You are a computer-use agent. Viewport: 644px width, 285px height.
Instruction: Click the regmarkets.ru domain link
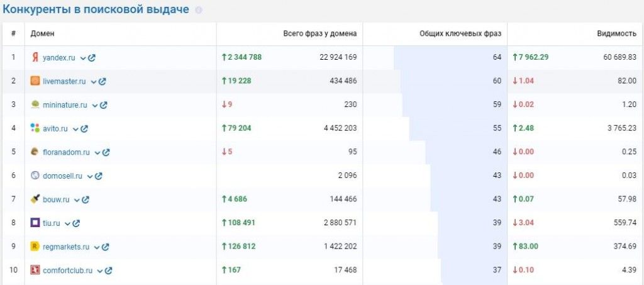click(x=66, y=247)
